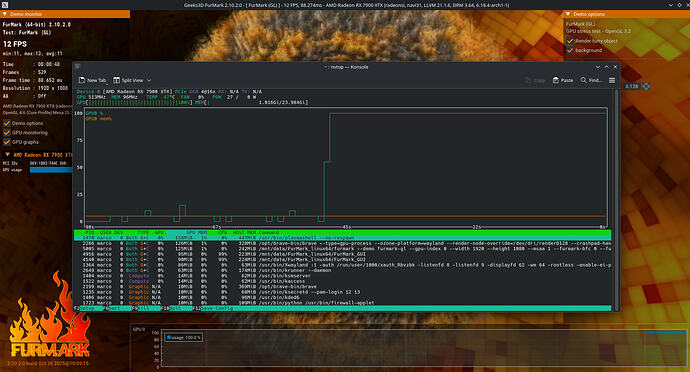Click the FurMark GPU usage blue bar
The width and height of the screenshot is (690, 372).
(51, 170)
